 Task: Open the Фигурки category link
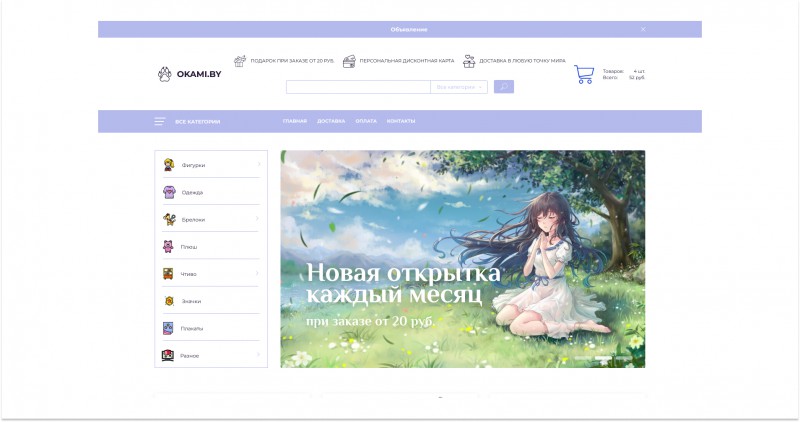click(193, 165)
